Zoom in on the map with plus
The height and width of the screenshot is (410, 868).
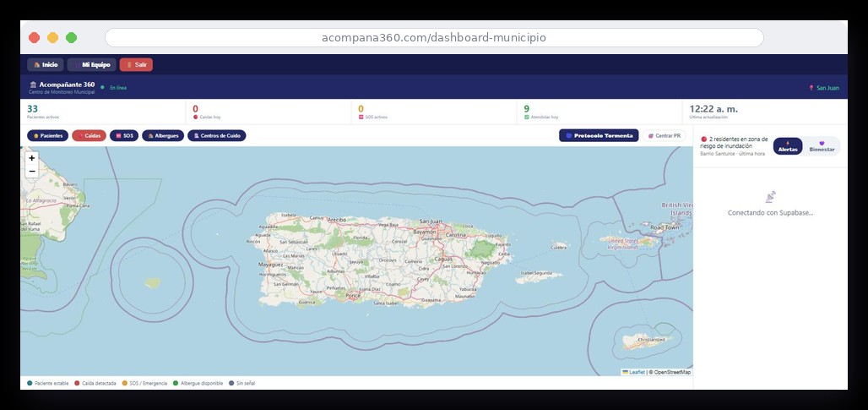point(32,158)
